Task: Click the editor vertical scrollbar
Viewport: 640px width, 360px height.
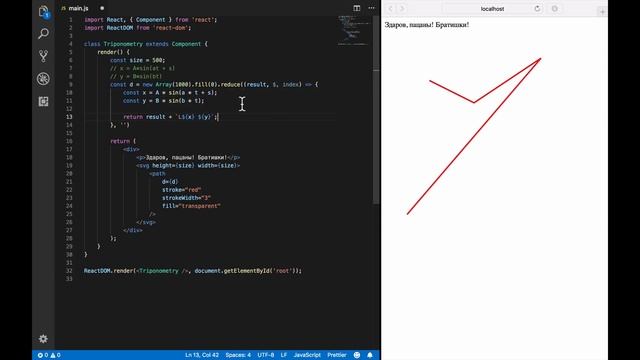Action: (376, 110)
